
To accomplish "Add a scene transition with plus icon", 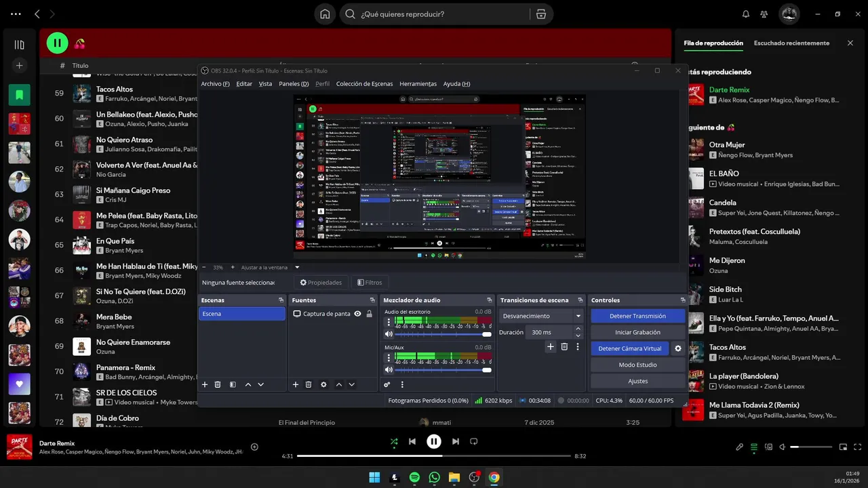I will click(551, 346).
